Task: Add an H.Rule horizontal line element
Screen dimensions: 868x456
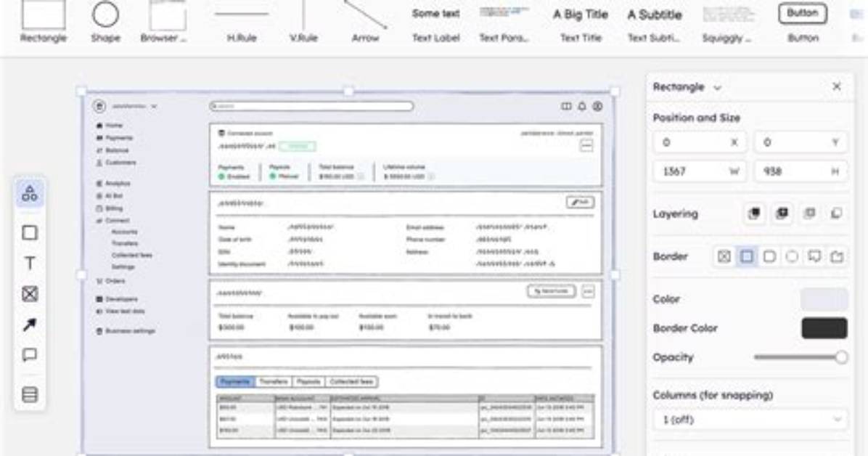Action: [x=242, y=23]
